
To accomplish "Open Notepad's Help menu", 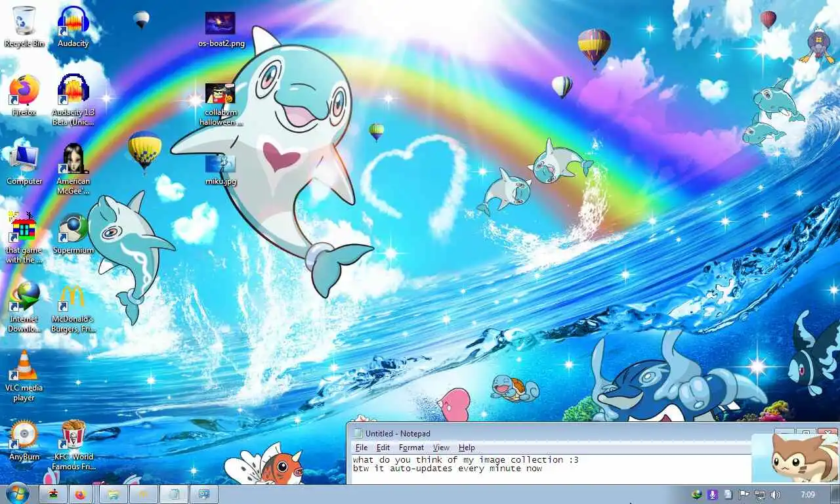I will [467, 448].
